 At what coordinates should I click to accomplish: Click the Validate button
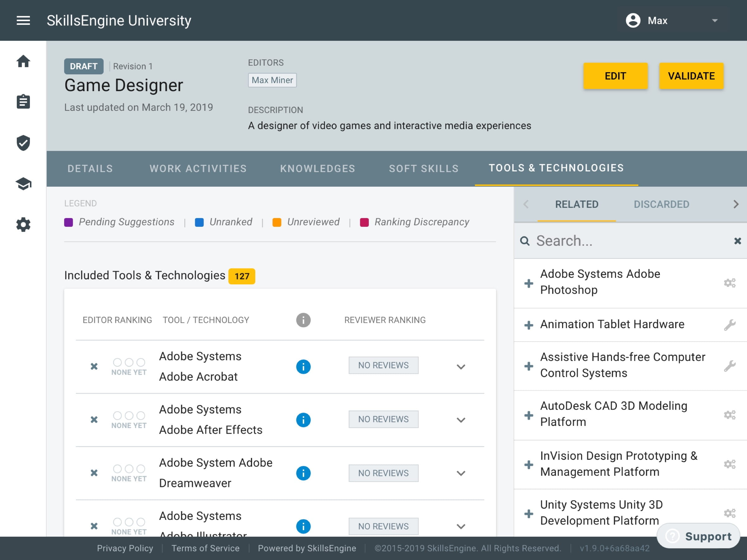pos(691,76)
